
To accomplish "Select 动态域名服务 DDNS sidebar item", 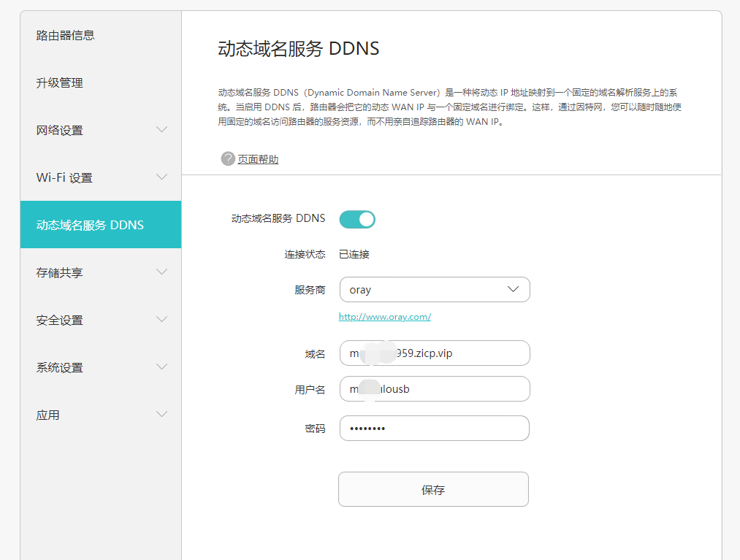I will (x=91, y=225).
